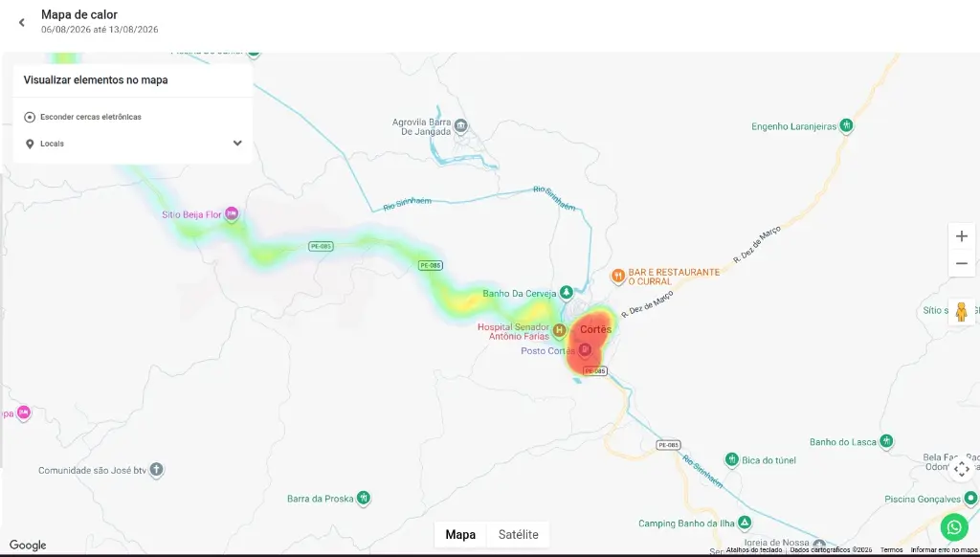Click the Banho Da Cerveja marker
The width and height of the screenshot is (980, 557).
point(567,293)
